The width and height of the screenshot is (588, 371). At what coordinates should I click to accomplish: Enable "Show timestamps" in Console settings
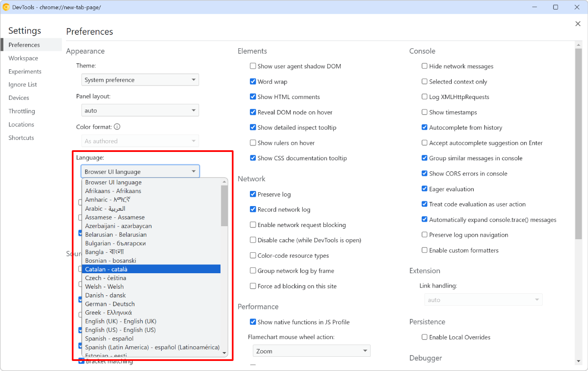(425, 112)
